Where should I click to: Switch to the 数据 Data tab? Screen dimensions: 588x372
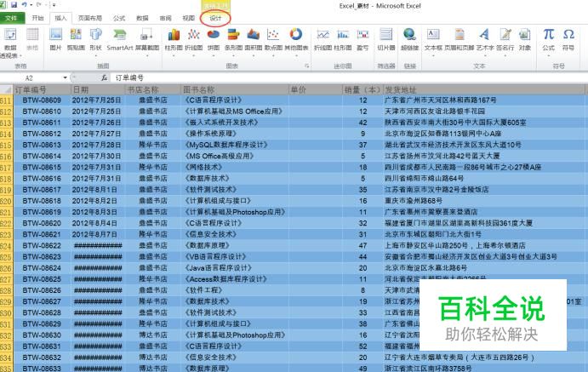tap(142, 18)
